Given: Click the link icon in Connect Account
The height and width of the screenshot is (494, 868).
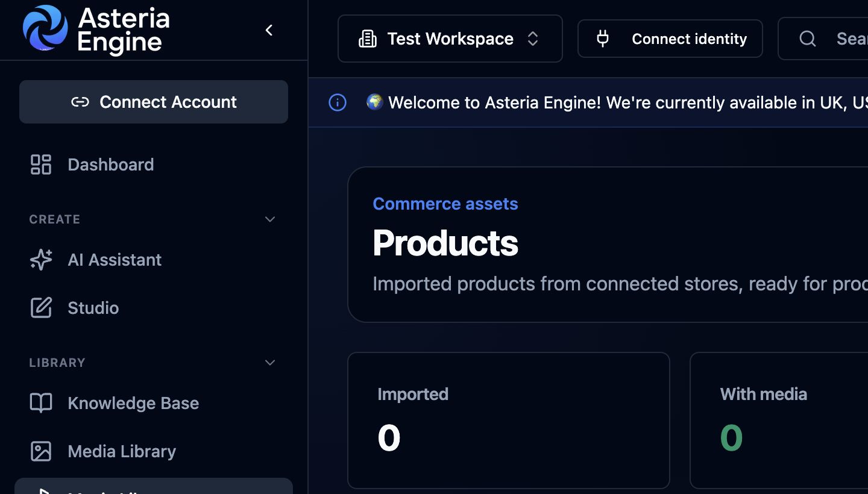Looking at the screenshot, I should pos(80,102).
